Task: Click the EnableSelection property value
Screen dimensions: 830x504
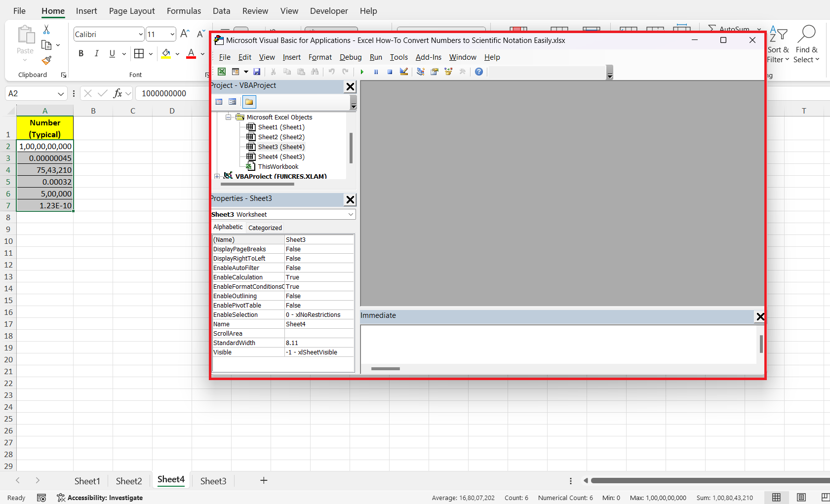Action: (x=319, y=314)
